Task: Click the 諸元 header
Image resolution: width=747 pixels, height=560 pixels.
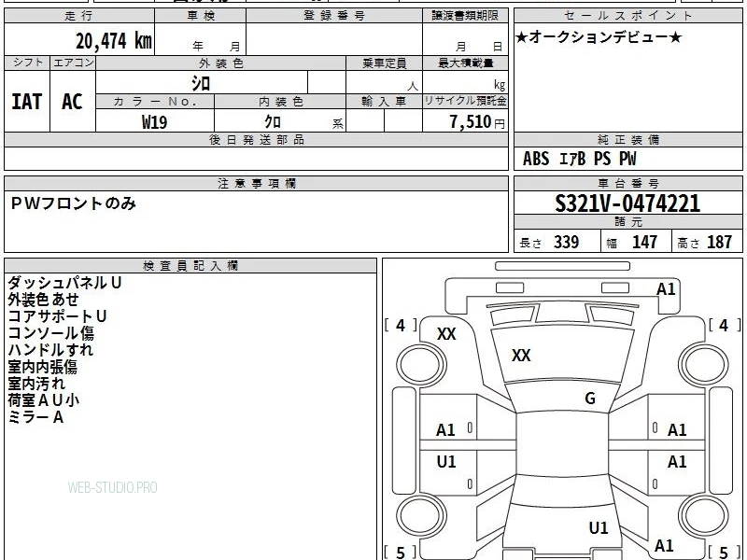Action: (627, 221)
